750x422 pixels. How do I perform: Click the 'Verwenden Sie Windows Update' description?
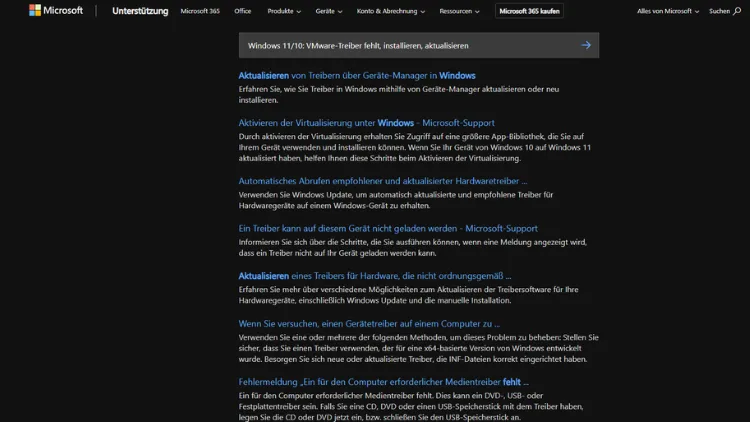(396, 200)
